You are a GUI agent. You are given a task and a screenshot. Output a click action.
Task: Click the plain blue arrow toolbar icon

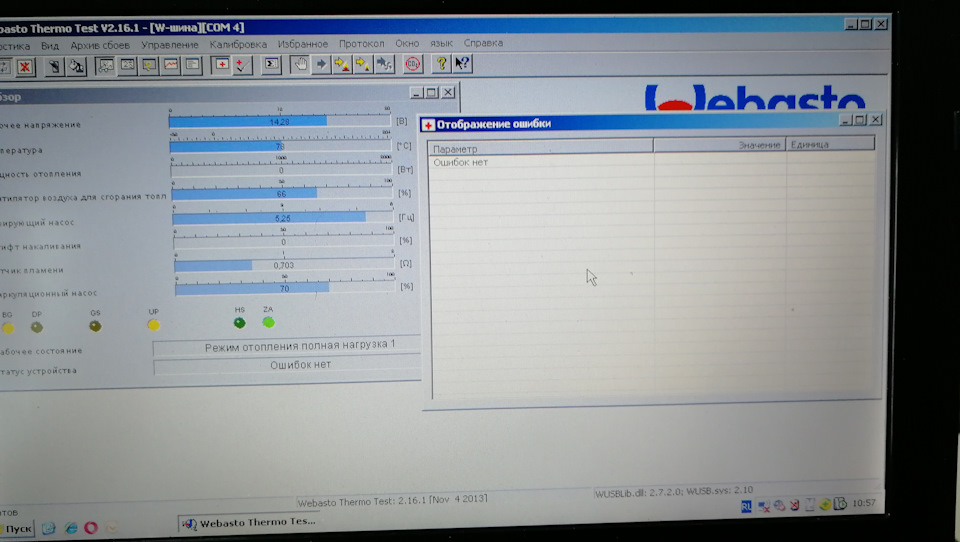[x=321, y=64]
